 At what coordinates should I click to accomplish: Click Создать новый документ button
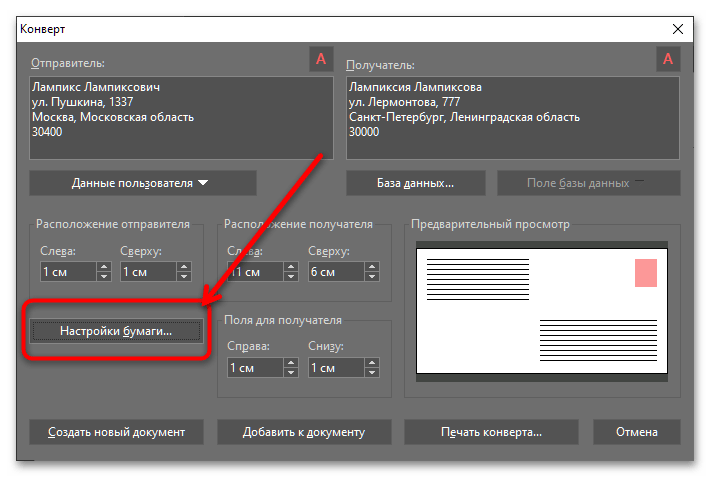[x=116, y=432]
